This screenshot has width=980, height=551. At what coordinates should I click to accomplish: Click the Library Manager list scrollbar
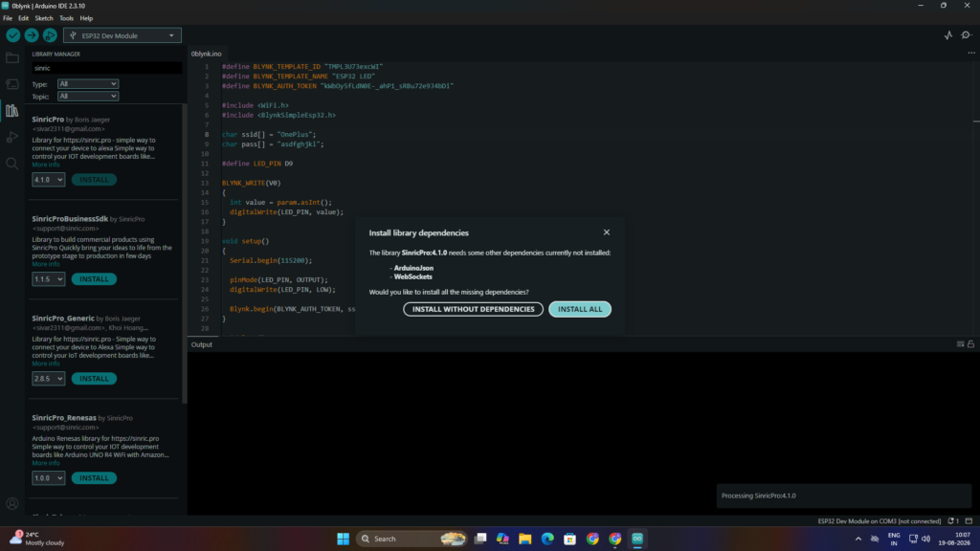[185, 253]
